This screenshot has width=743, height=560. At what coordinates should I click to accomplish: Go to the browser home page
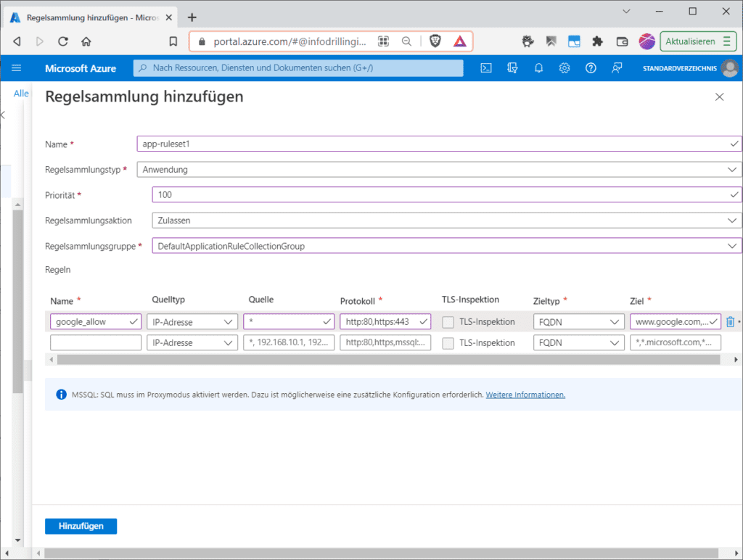[86, 41]
